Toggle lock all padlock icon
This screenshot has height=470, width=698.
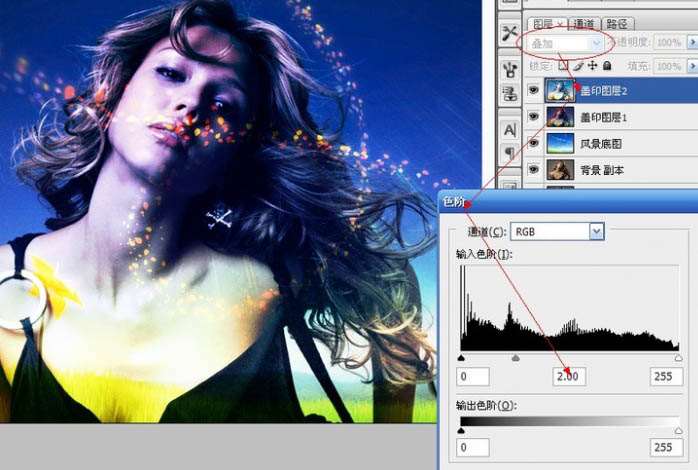607,66
